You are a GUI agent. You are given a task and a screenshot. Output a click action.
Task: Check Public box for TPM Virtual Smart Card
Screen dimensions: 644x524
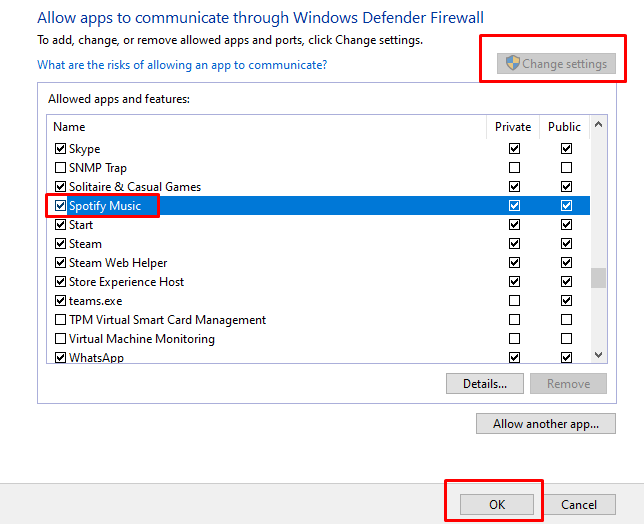point(567,320)
